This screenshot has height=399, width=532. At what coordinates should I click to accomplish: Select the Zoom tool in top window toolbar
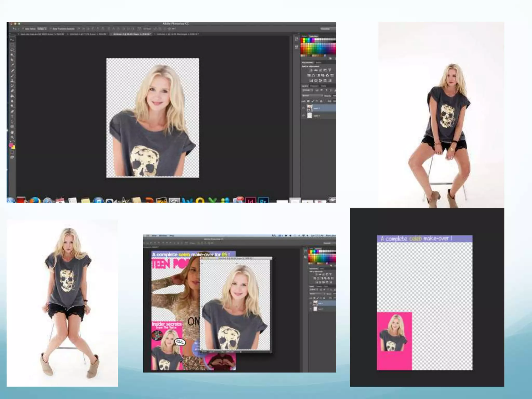point(12,137)
